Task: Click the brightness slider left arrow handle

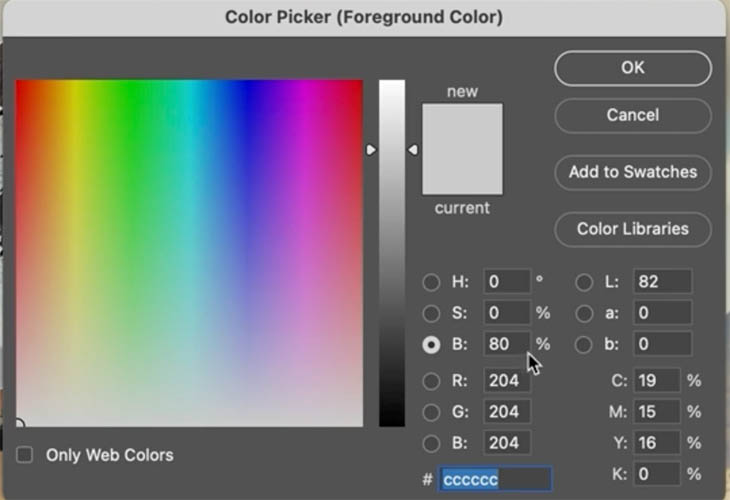Action: tap(371, 150)
